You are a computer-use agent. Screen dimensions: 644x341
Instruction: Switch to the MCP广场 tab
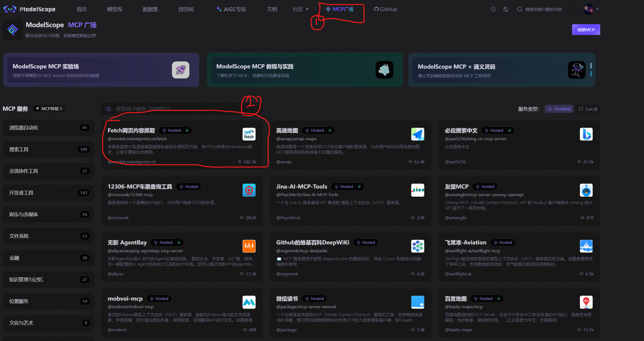click(x=340, y=9)
